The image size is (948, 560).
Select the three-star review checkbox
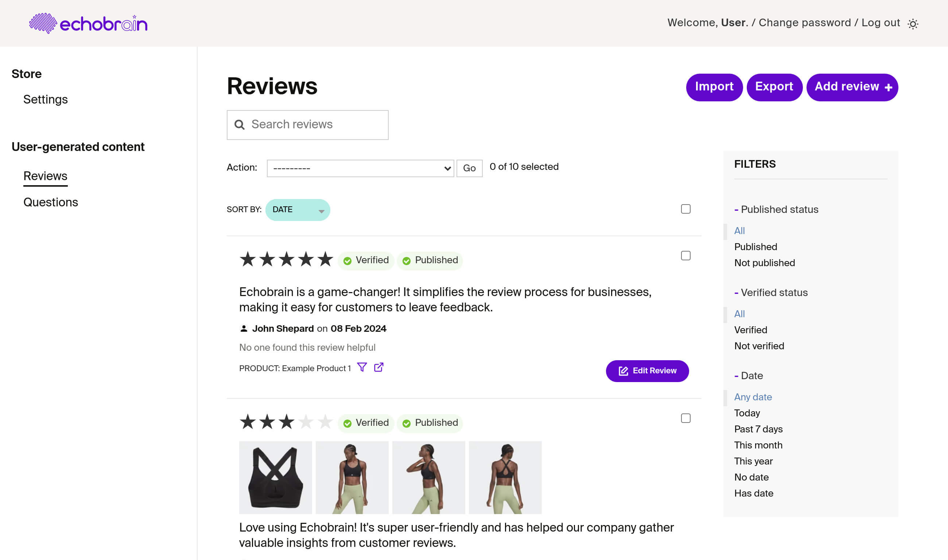[686, 418]
